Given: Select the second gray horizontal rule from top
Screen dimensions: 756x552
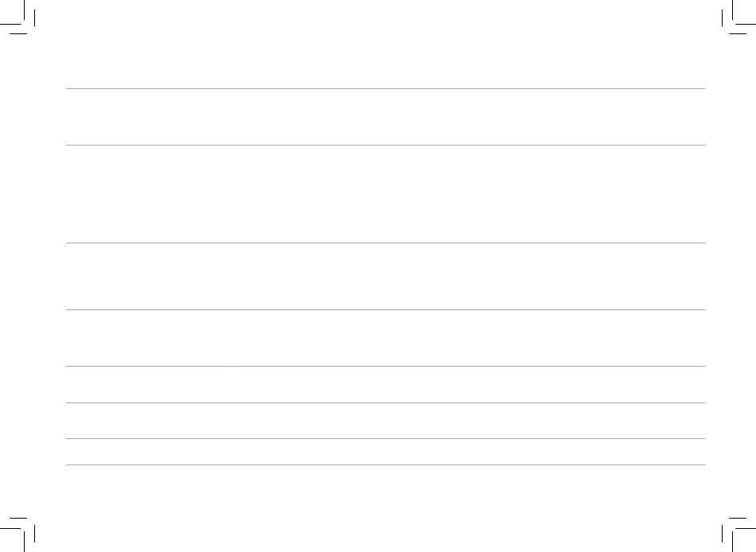Looking at the screenshot, I should (385, 145).
